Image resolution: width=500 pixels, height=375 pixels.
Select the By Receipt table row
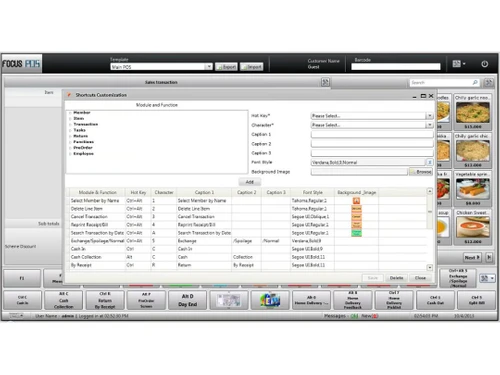(247, 265)
